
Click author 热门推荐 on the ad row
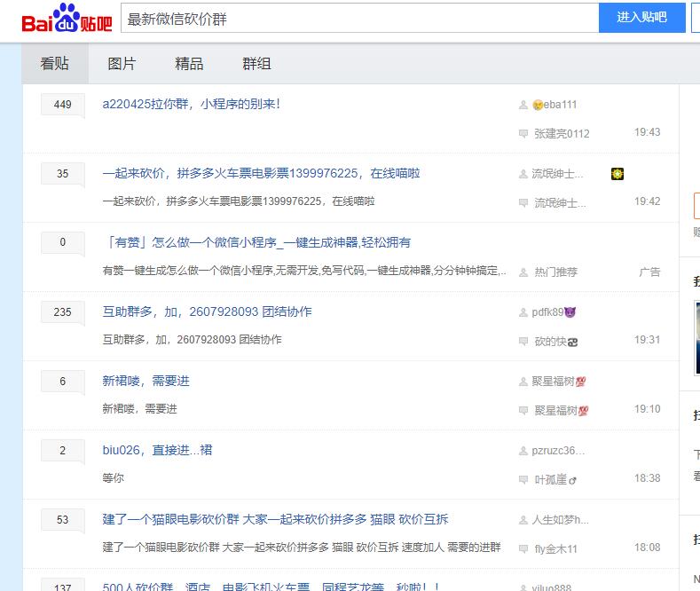coord(555,272)
